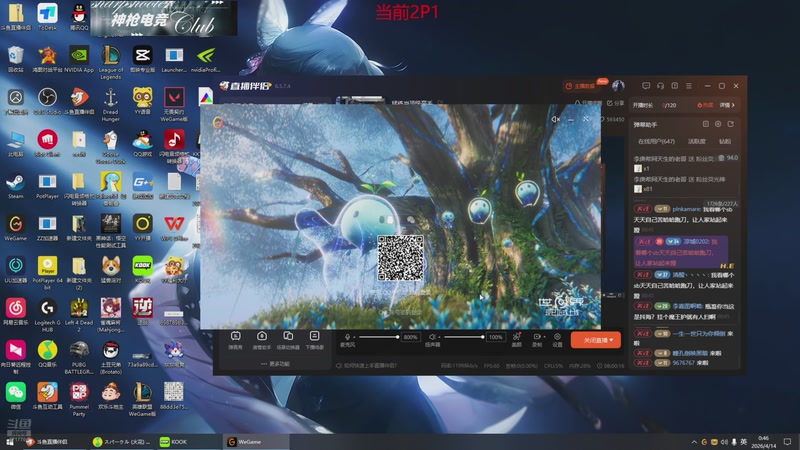Open the NVIDIA App desktop icon
This screenshot has height=450, width=800.
(x=79, y=59)
